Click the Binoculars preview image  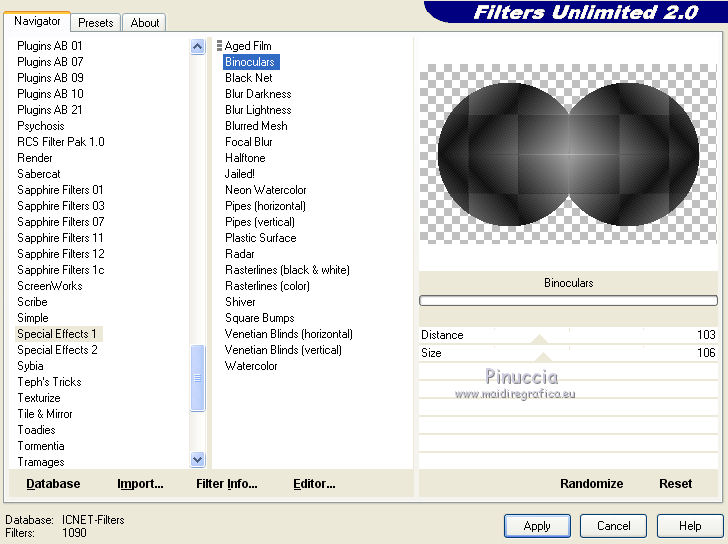click(x=568, y=154)
